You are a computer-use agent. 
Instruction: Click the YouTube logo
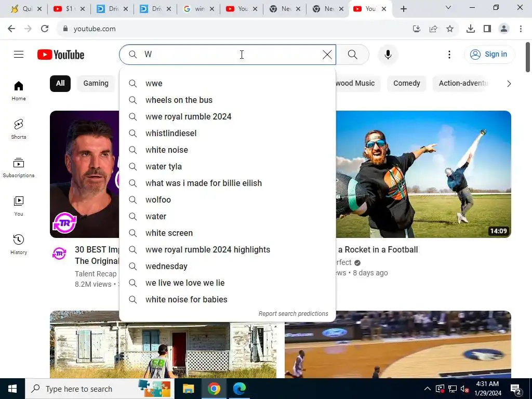(61, 55)
